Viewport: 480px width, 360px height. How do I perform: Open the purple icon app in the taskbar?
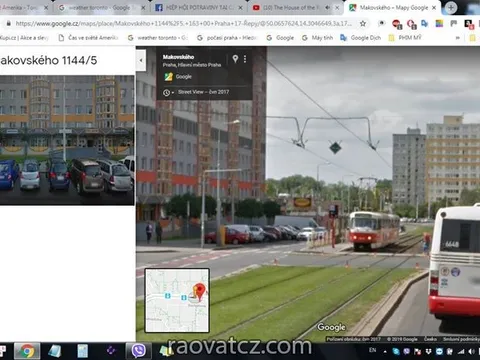point(111,351)
